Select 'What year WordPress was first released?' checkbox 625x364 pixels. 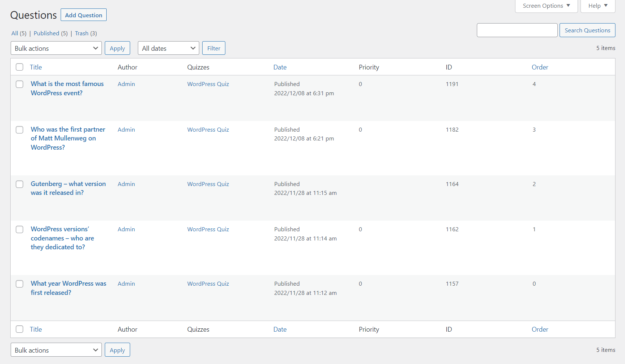pos(19,284)
